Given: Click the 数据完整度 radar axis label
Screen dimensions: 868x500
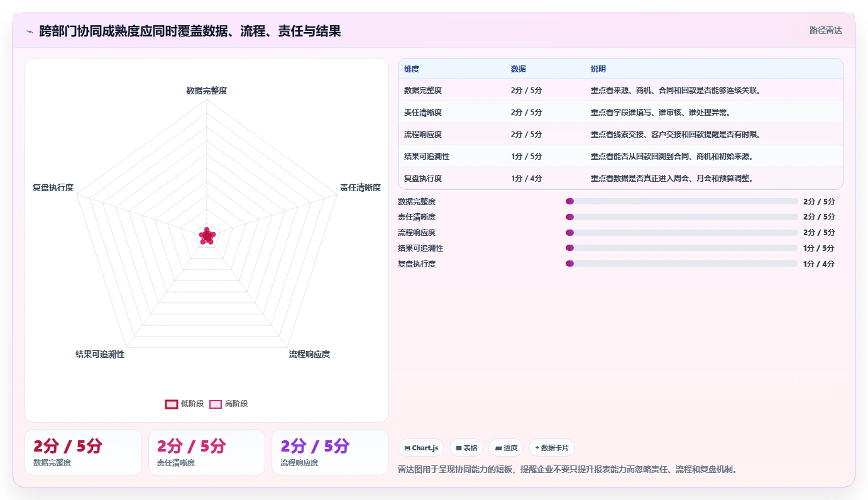Looking at the screenshot, I should click(207, 91).
